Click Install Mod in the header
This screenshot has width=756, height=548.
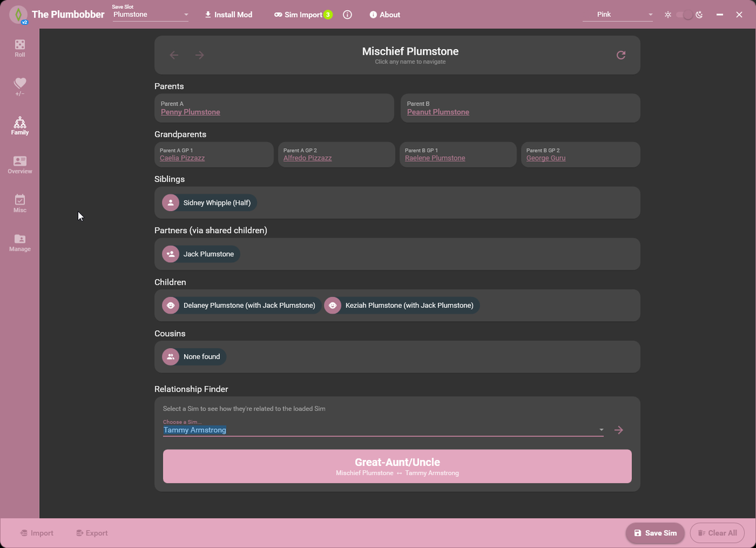(x=229, y=14)
